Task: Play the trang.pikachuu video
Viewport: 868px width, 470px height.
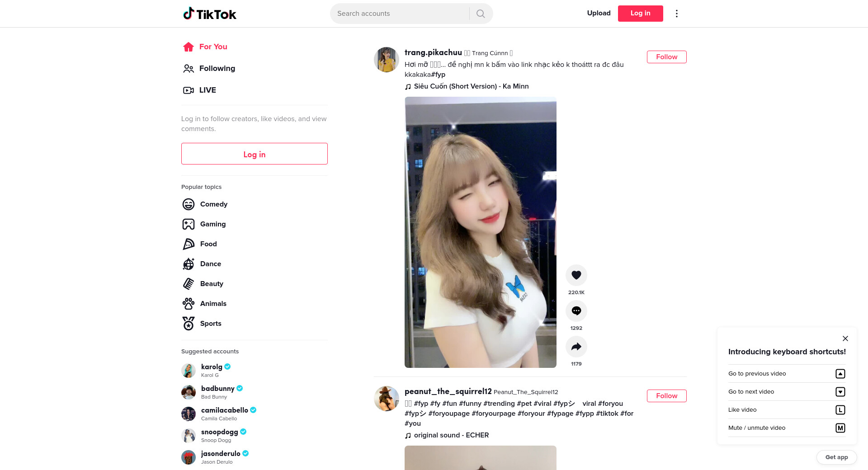Action: [x=481, y=232]
